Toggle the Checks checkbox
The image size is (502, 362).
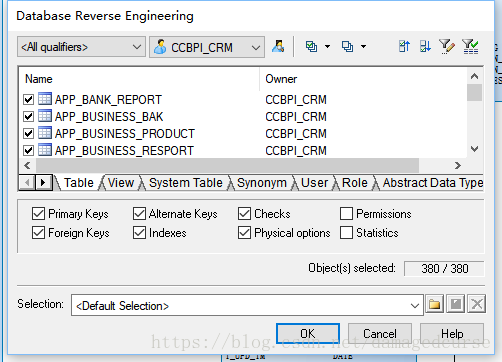click(244, 214)
